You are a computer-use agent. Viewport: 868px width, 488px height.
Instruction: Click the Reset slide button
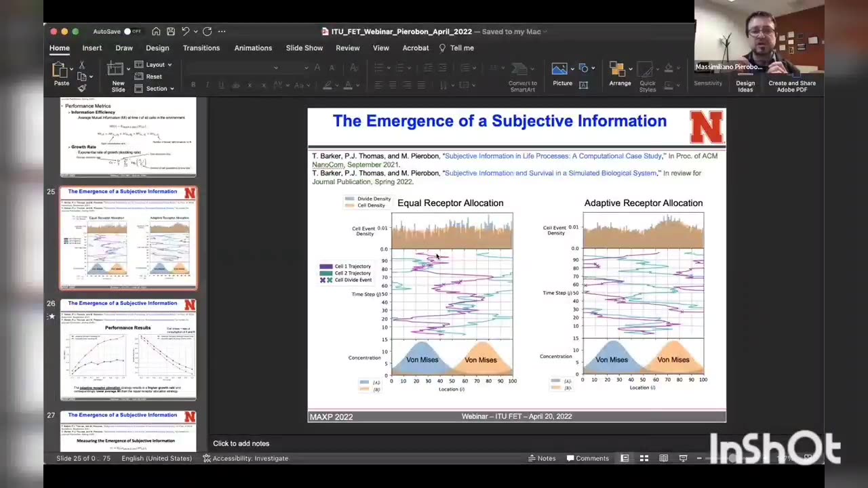[149, 77]
